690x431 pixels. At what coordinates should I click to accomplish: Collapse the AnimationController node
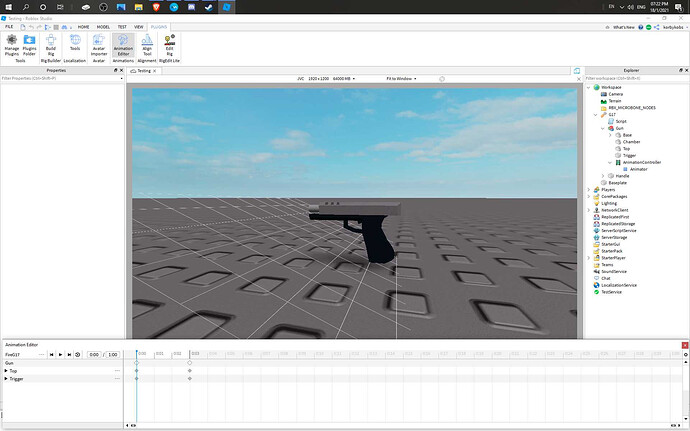610,162
